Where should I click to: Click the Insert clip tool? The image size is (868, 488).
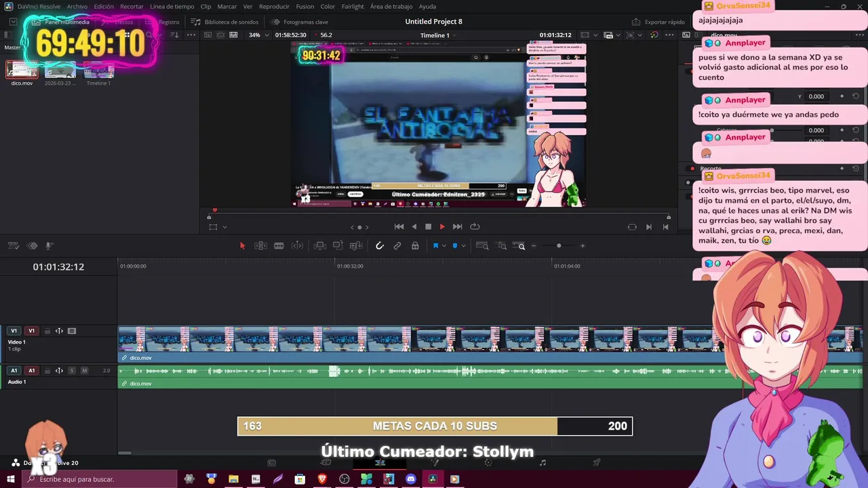click(x=319, y=246)
